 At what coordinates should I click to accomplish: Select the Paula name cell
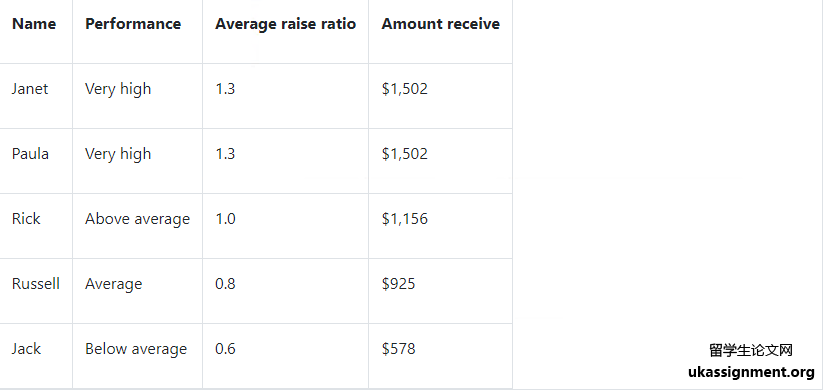(x=30, y=154)
